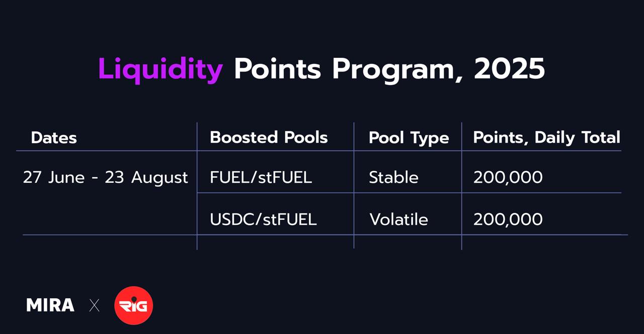
Task: Select the Pool Type column header
Action: 409,138
